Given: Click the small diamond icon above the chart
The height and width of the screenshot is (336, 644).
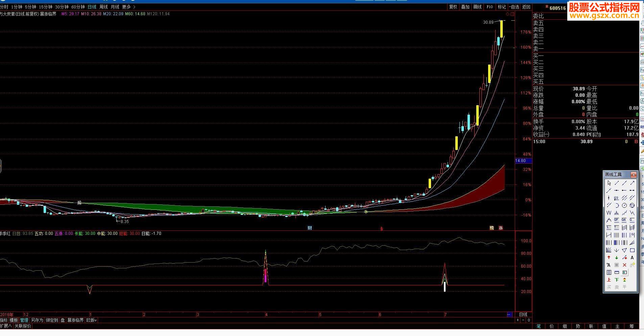Looking at the screenshot, I should tap(507, 14).
